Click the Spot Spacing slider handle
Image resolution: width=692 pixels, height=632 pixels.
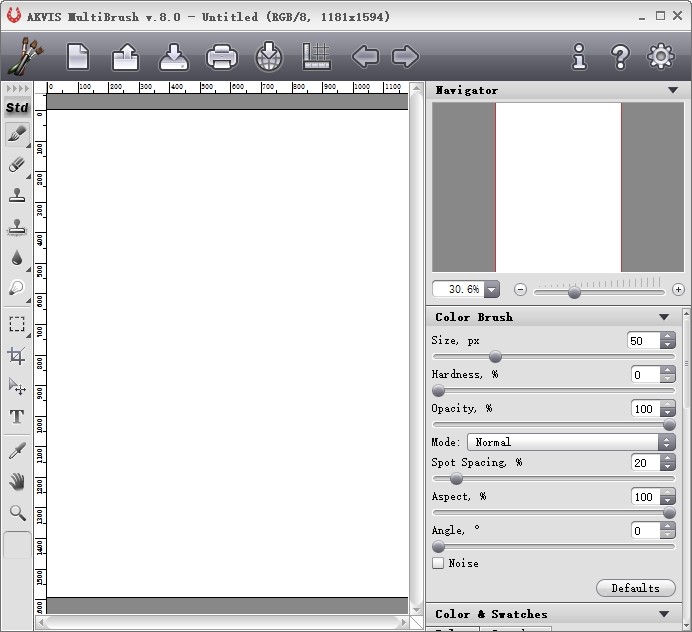(456, 478)
